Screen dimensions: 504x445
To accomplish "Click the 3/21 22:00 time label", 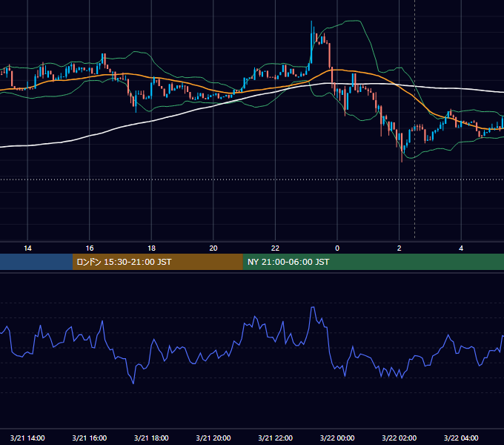I will point(275,438).
